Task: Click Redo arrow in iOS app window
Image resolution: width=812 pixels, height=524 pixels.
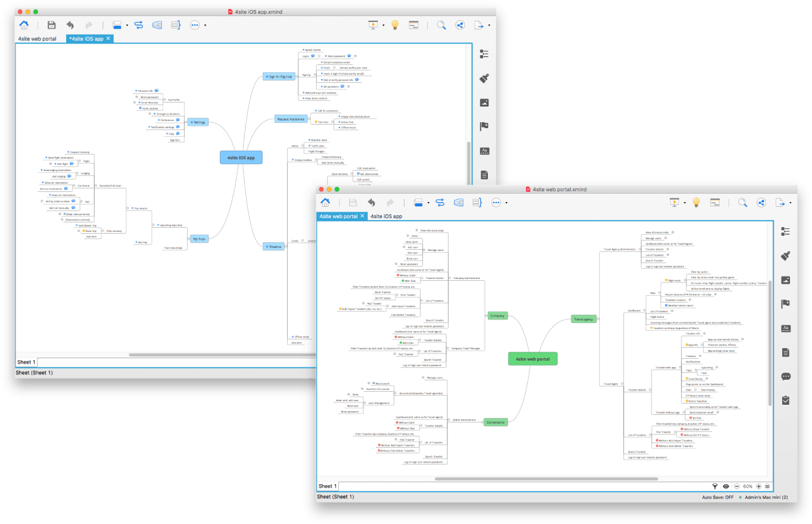Action: pyautogui.click(x=89, y=25)
